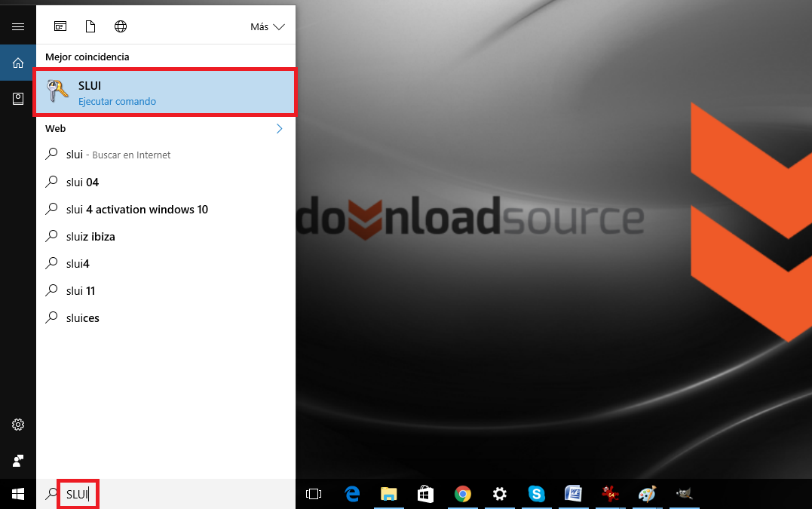The width and height of the screenshot is (812, 509).
Task: Select 'slui - Buscar en Internet' suggestion
Action: click(x=164, y=155)
